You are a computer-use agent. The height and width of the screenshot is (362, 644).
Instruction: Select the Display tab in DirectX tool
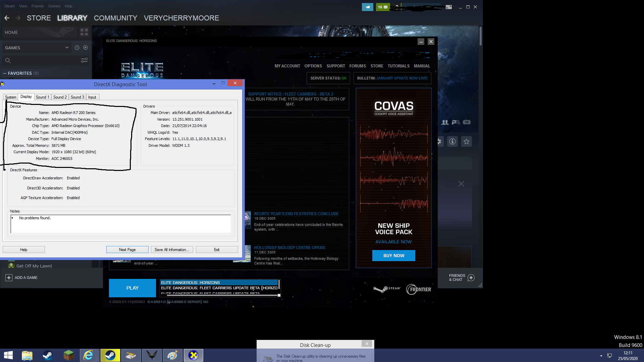pyautogui.click(x=26, y=97)
